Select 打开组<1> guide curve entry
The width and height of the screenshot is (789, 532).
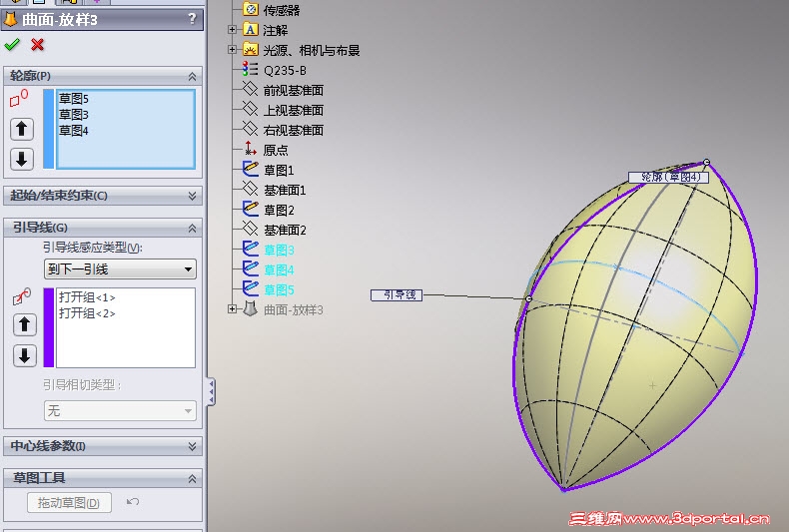[x=87, y=297]
